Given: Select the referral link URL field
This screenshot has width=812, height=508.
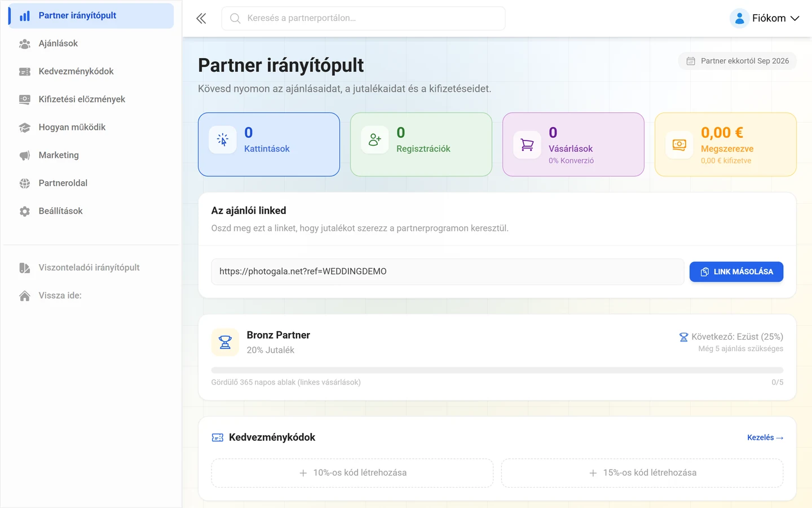Looking at the screenshot, I should [x=448, y=272].
